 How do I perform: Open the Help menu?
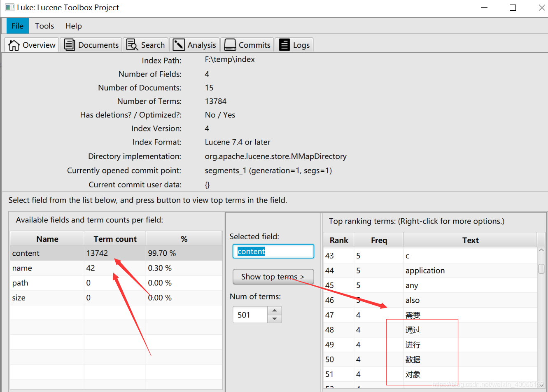(73, 26)
